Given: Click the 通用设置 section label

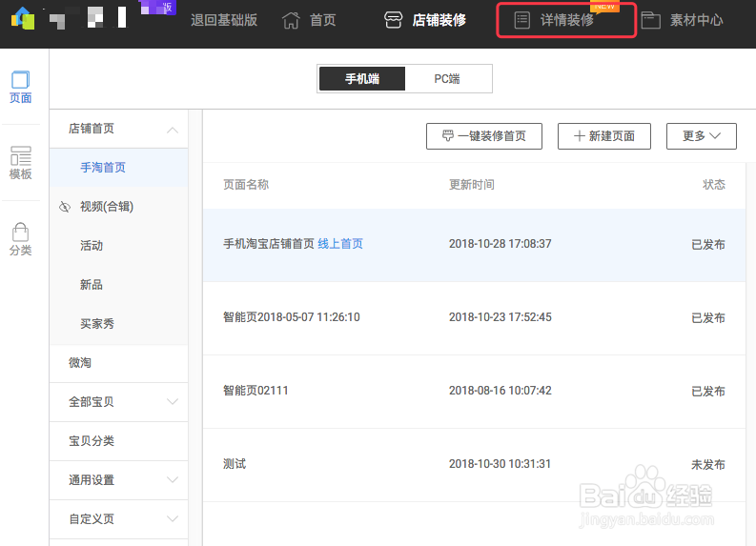Looking at the screenshot, I should click(x=92, y=479).
